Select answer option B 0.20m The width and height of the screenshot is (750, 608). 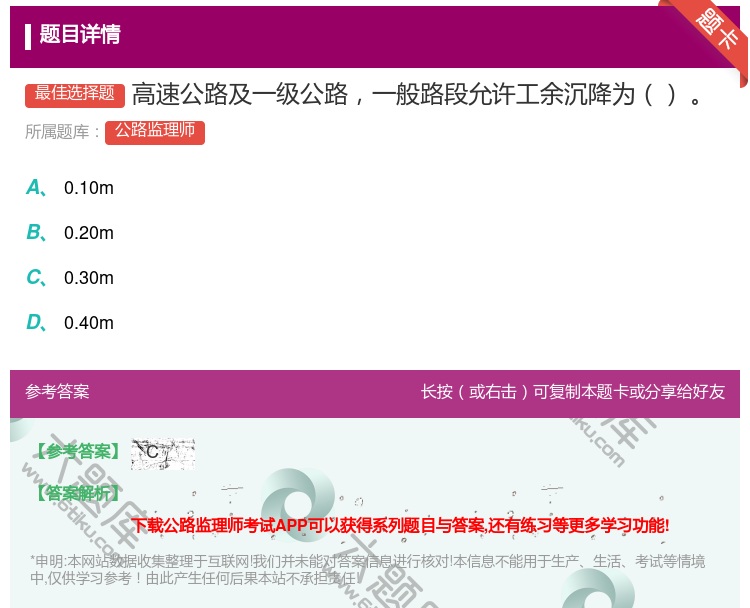click(70, 232)
